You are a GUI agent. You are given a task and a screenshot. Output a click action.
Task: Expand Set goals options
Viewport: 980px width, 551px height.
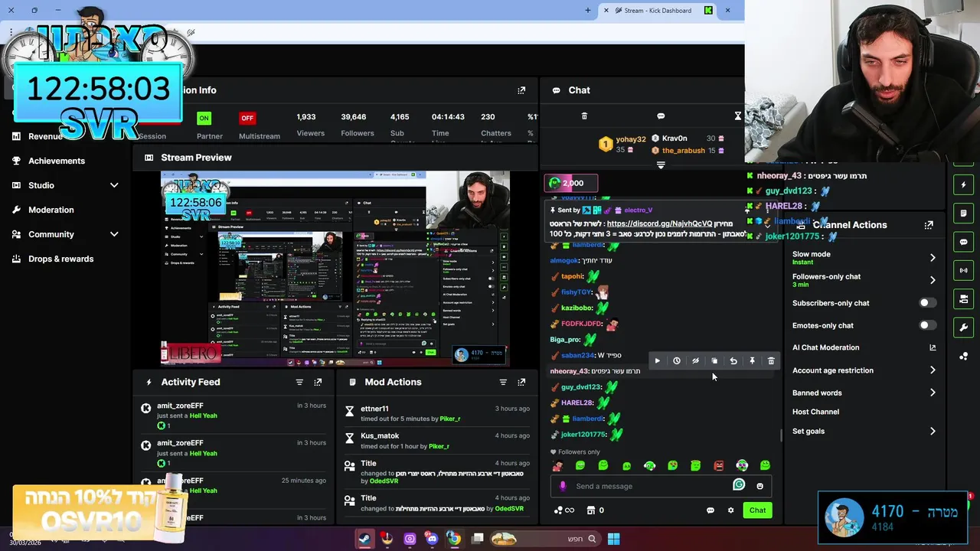tap(933, 432)
